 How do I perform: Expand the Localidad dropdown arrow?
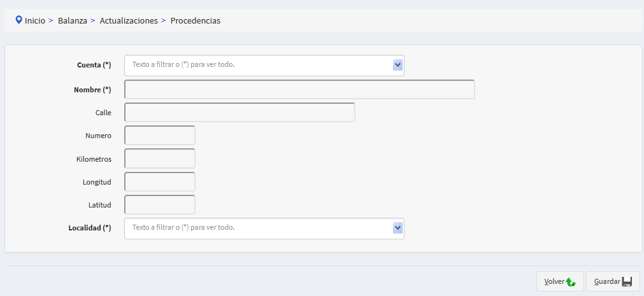point(397,228)
